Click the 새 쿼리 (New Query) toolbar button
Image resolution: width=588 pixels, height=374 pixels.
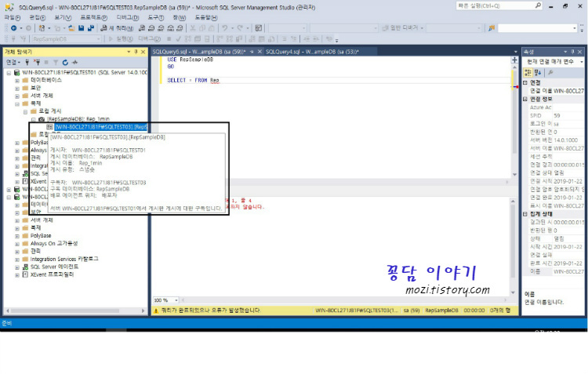coord(117,28)
